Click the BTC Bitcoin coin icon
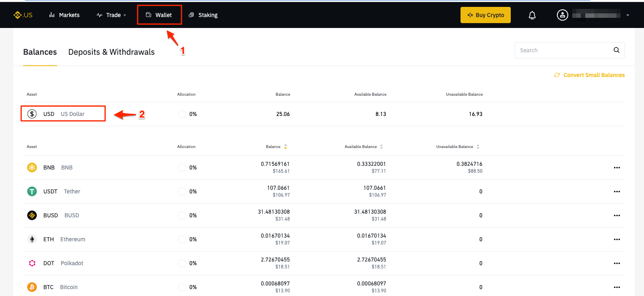The image size is (644, 296). tap(32, 287)
